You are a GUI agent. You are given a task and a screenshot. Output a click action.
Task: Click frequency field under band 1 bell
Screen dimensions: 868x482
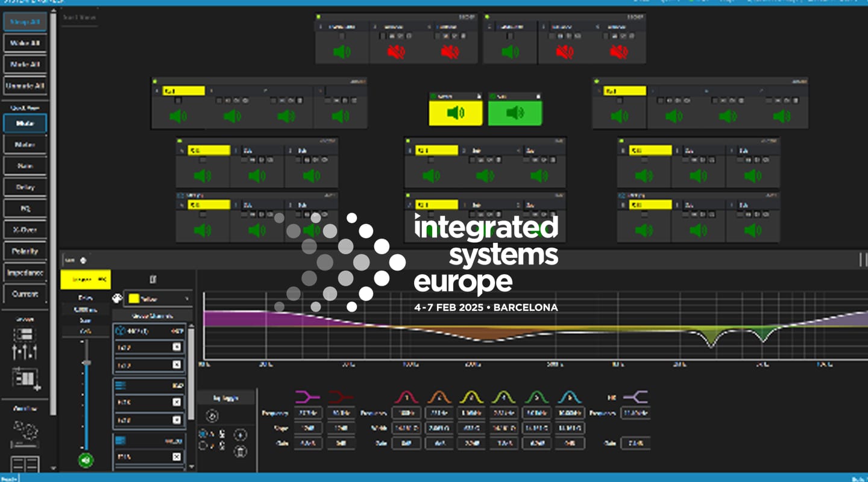(x=406, y=413)
